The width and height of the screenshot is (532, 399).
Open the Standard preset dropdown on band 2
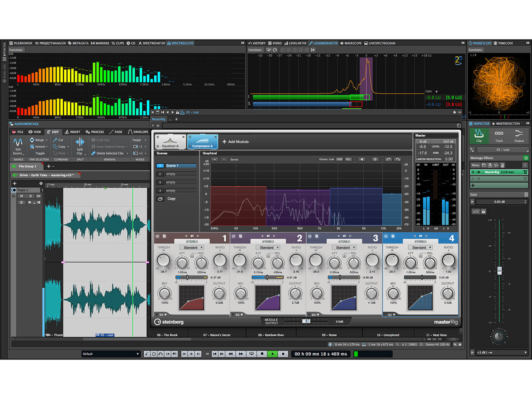point(268,247)
